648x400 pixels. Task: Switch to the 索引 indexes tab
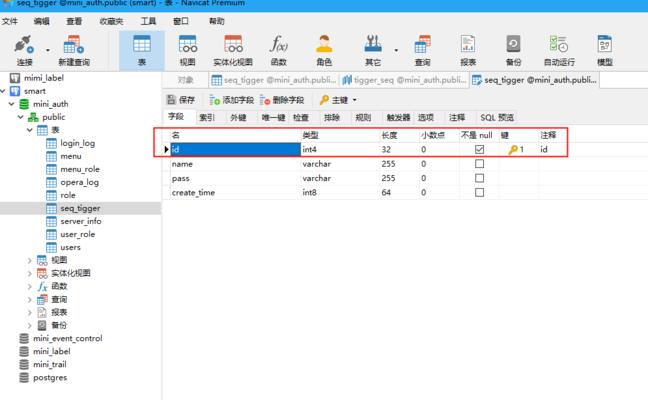pyautogui.click(x=207, y=117)
